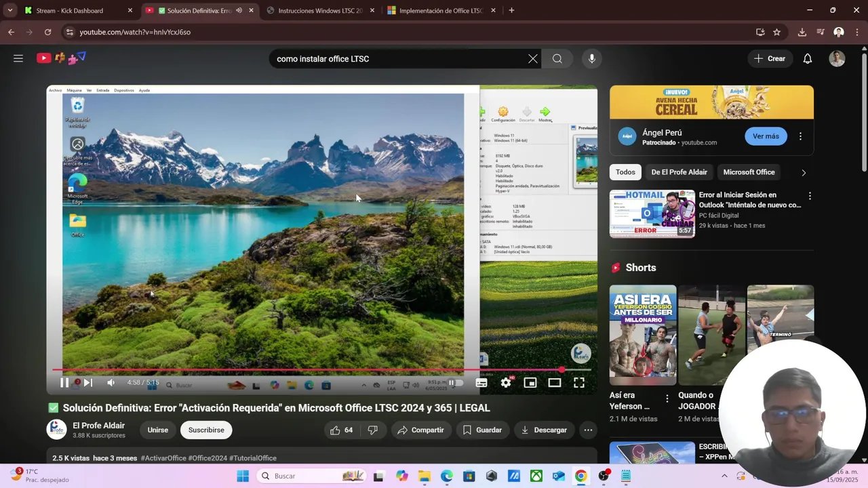Bookmark this page with star icon
This screenshot has width=868, height=488.
pyautogui.click(x=776, y=32)
